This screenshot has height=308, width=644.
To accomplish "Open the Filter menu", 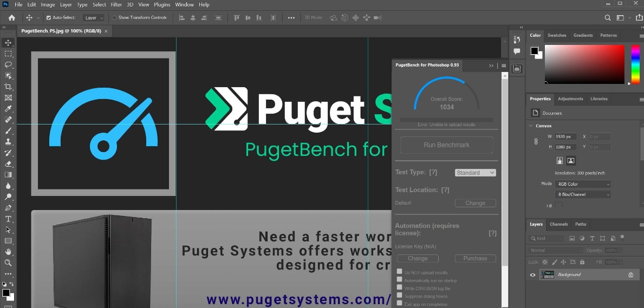I will pyautogui.click(x=116, y=4).
